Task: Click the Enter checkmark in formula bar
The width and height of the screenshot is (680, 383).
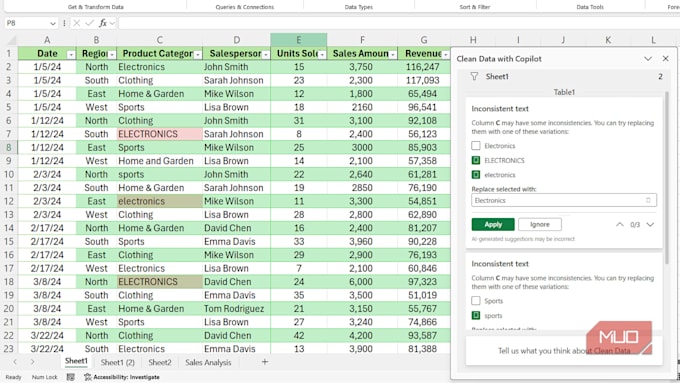Action: pos(89,23)
